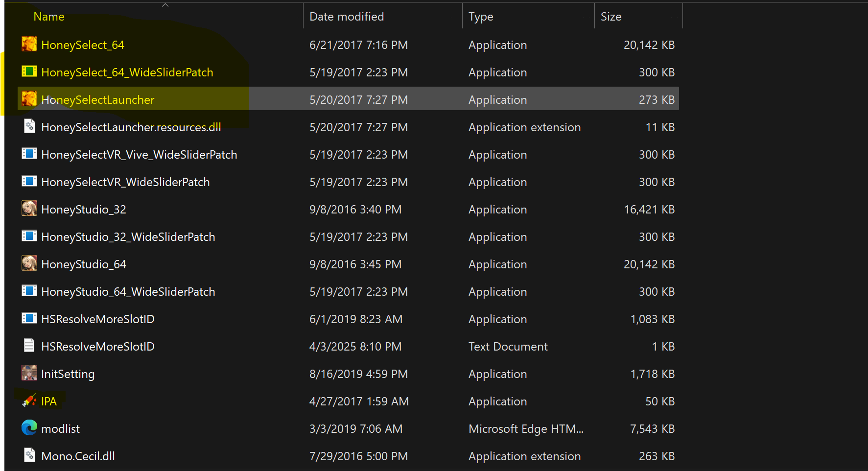Click the HoneySelectLauncher application icon
Viewport: 868px width, 471px height.
pos(29,99)
